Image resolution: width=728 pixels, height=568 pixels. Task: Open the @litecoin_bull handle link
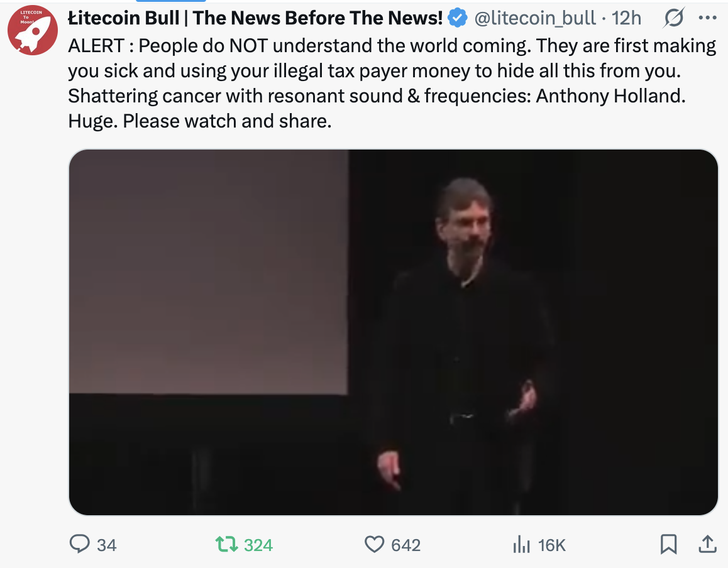[535, 18]
